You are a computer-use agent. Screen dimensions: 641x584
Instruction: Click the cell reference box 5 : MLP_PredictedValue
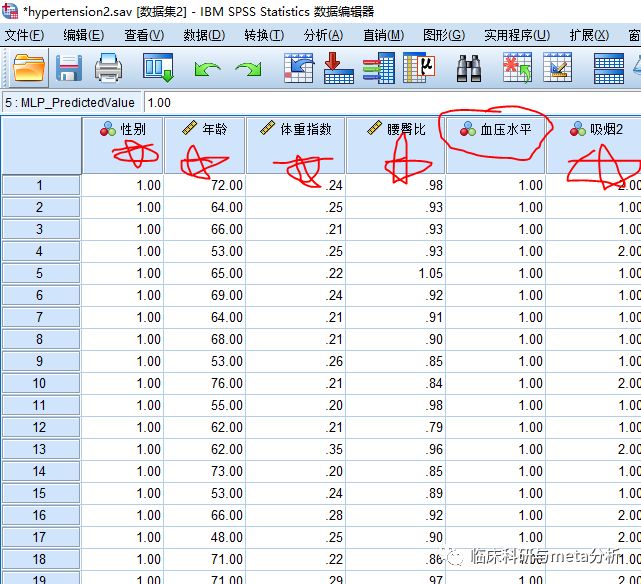(x=72, y=103)
